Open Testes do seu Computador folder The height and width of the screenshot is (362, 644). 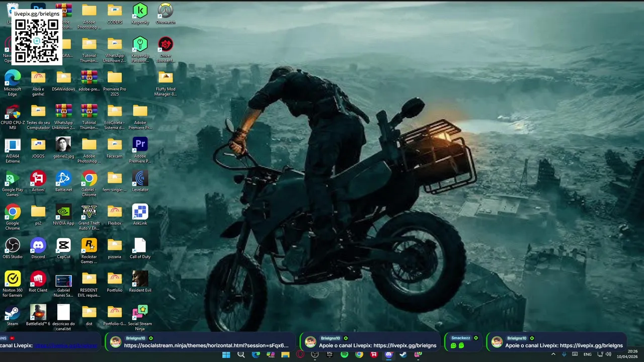pyautogui.click(x=38, y=117)
